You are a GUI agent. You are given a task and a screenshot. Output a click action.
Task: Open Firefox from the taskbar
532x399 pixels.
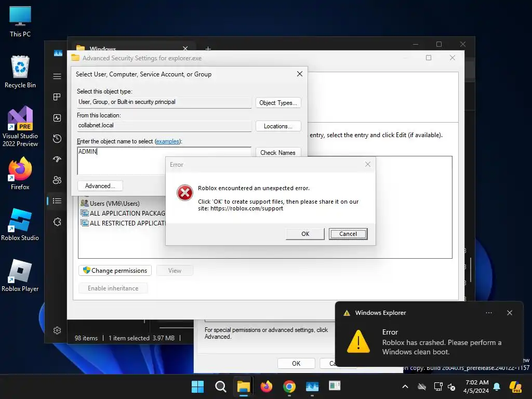pos(267,387)
